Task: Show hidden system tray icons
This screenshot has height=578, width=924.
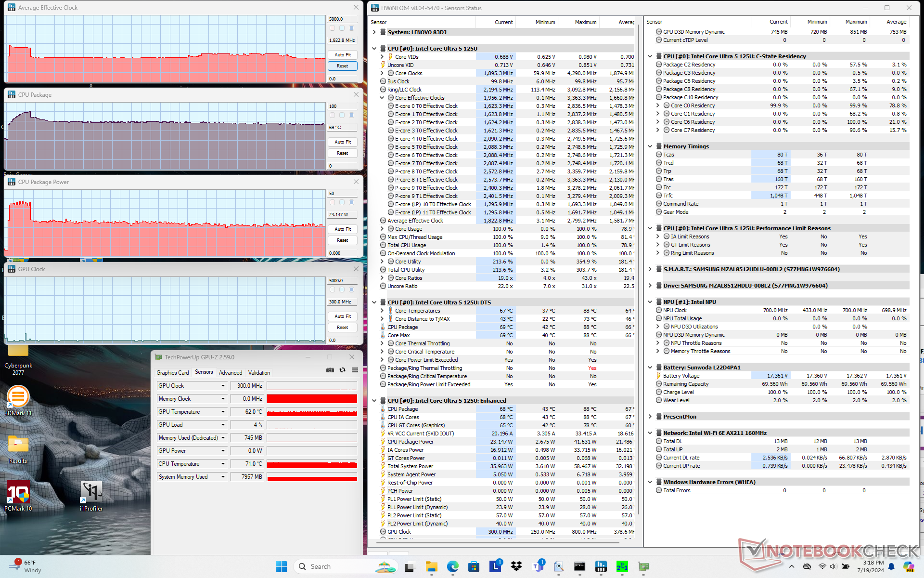Action: [x=792, y=566]
